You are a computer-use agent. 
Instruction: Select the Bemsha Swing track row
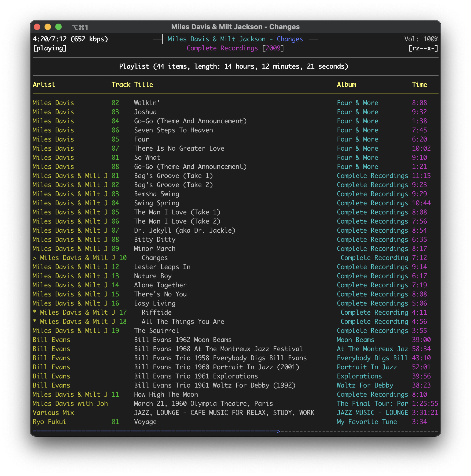[235, 194]
